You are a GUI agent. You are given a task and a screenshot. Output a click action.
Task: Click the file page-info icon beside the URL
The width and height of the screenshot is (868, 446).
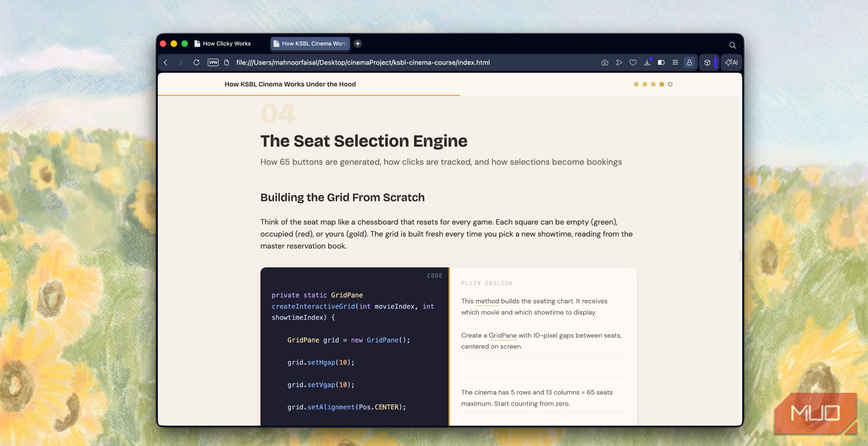227,63
